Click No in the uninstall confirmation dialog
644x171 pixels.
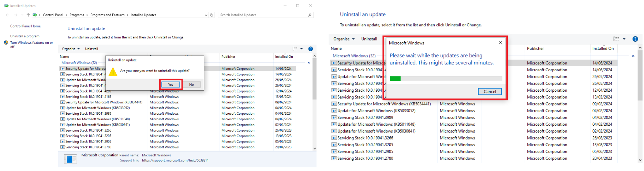[x=191, y=84]
